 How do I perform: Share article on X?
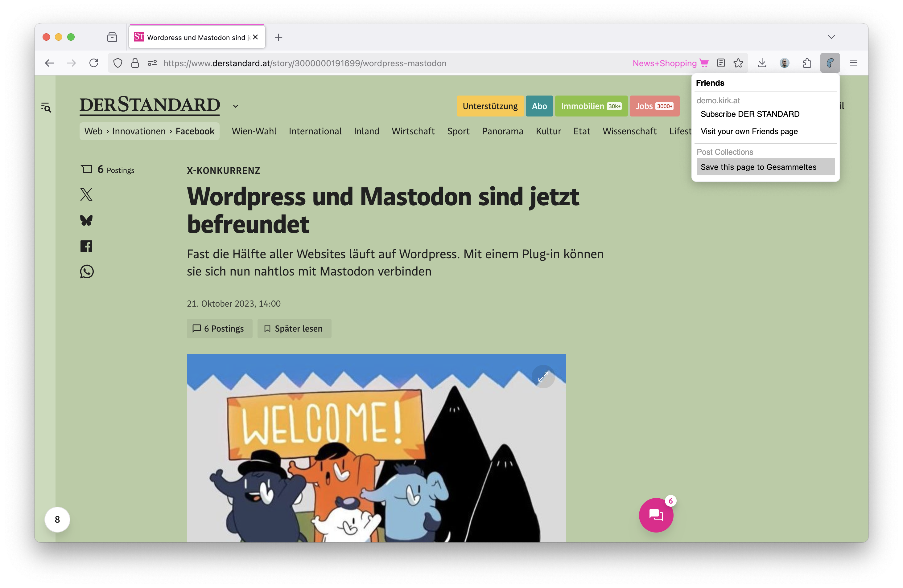pyautogui.click(x=86, y=194)
